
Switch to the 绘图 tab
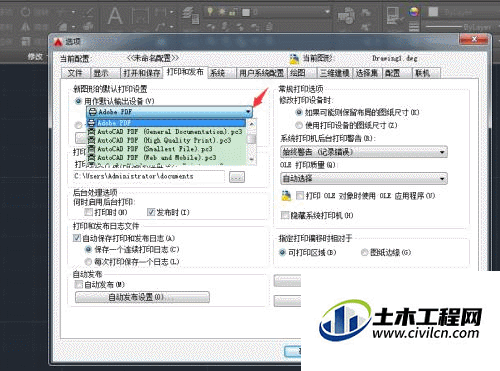[301, 73]
